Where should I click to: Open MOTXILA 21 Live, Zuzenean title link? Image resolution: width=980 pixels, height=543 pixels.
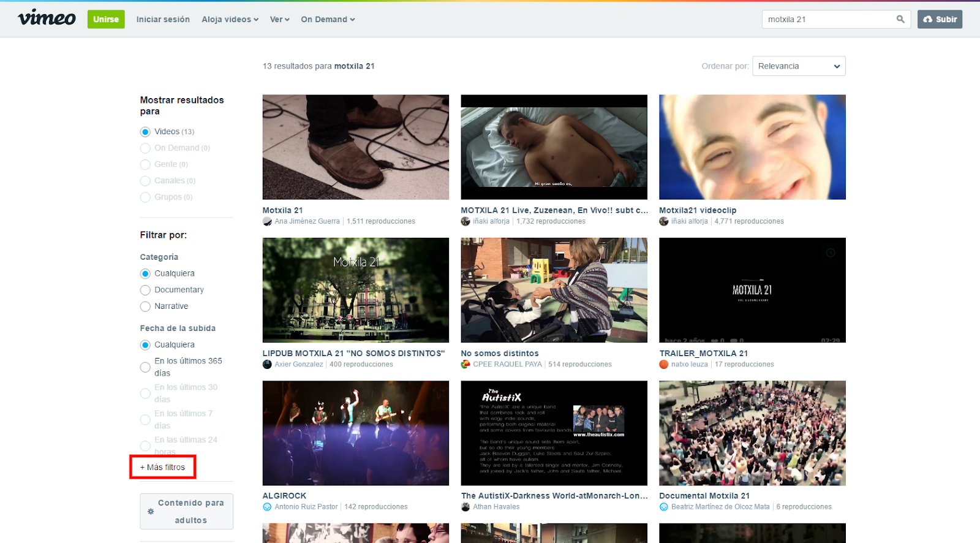pos(554,210)
